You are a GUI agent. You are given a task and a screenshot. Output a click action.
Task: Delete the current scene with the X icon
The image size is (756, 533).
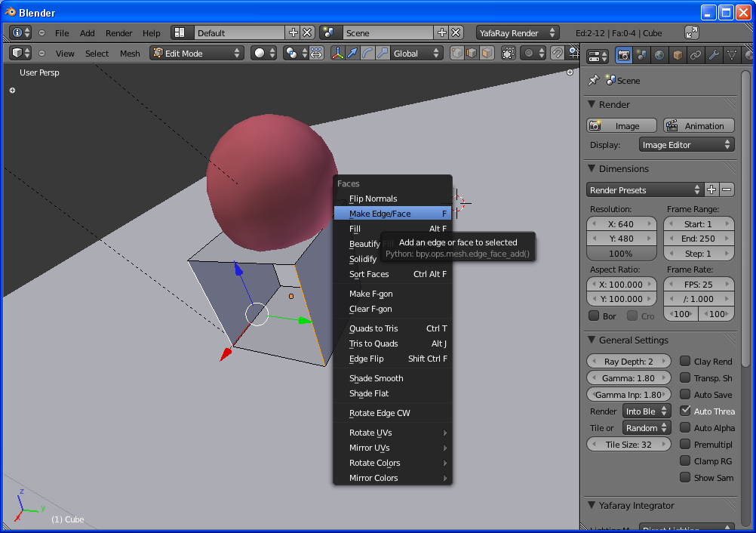click(x=456, y=32)
